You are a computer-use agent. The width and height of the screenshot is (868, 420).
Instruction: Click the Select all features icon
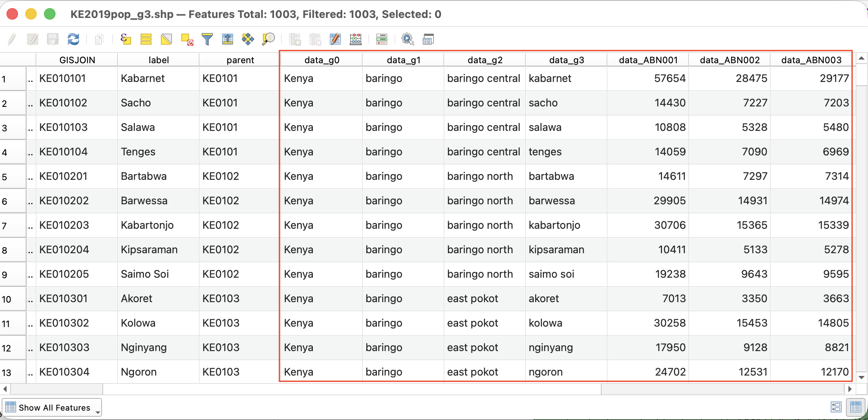click(x=146, y=39)
